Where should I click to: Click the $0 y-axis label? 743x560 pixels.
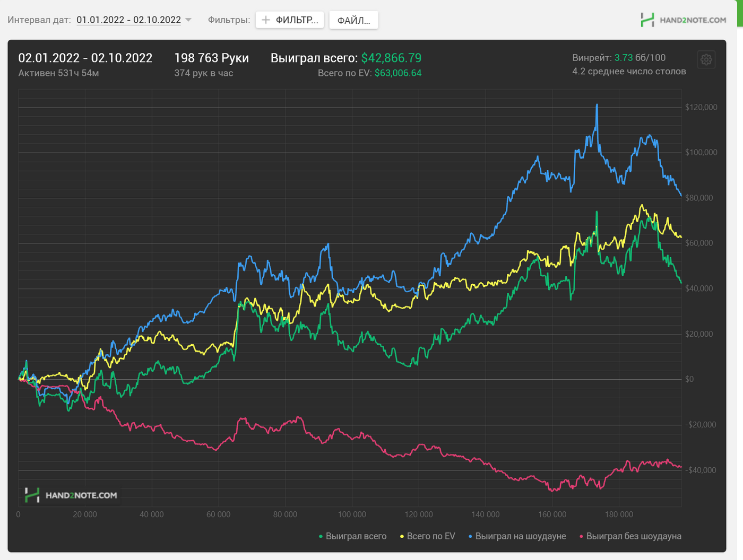coord(689,379)
